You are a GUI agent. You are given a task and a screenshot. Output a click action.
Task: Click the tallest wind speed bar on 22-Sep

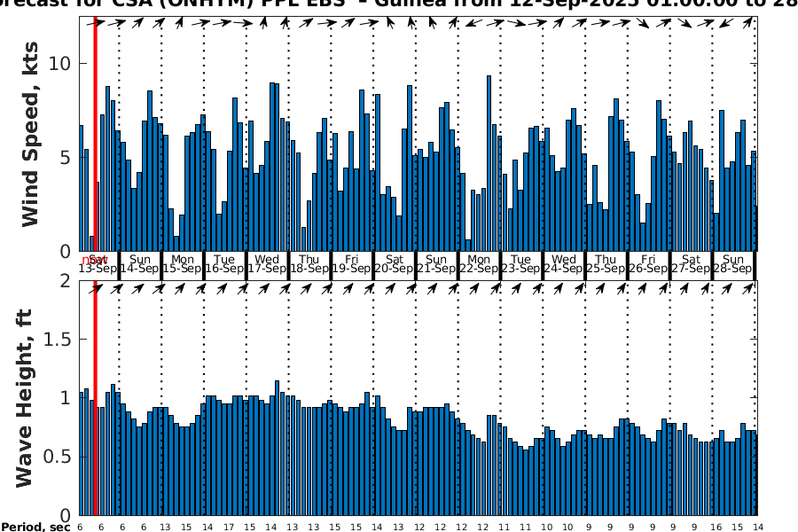489,163
